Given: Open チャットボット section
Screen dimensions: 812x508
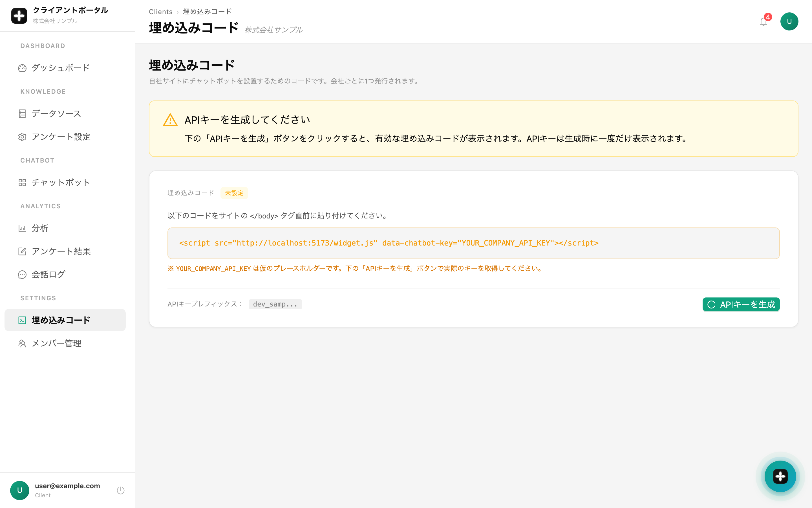Looking at the screenshot, I should click(65, 182).
